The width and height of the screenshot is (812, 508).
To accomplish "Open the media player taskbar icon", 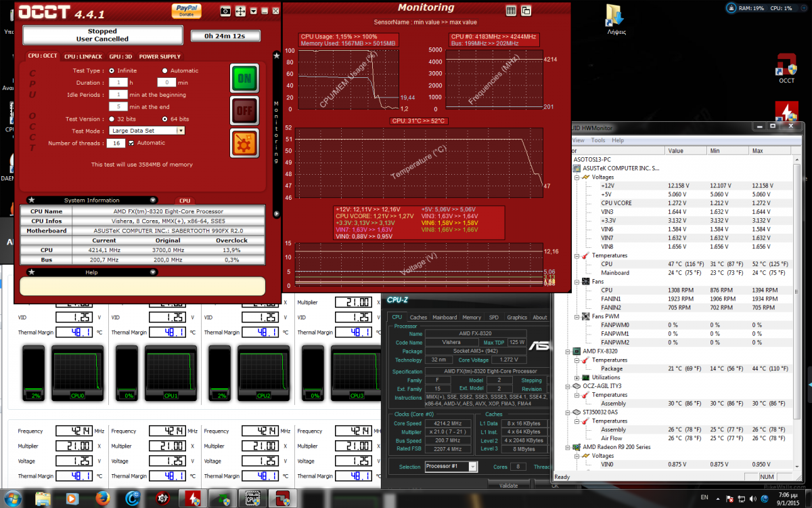I will coord(71,499).
